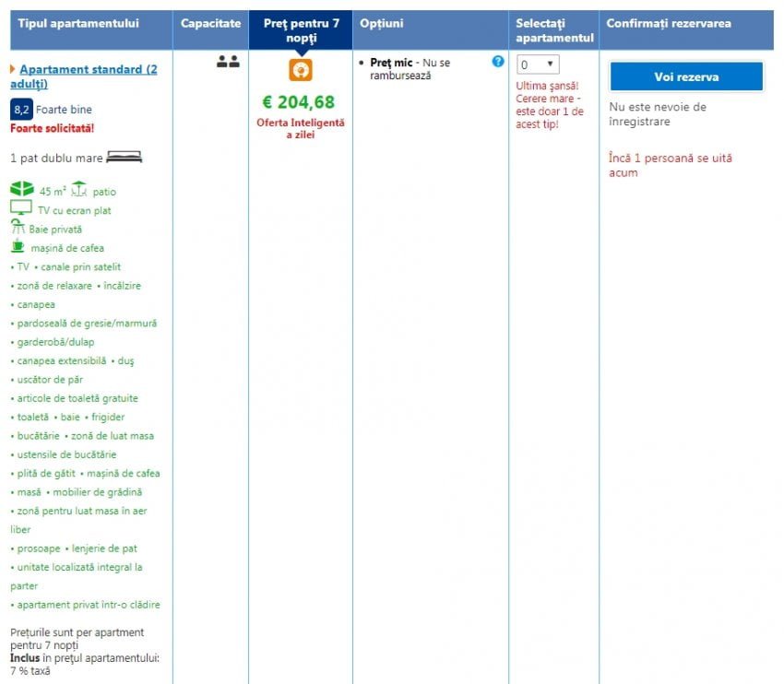Click the orange smart deal badge icon
The image size is (784, 684).
(300, 70)
